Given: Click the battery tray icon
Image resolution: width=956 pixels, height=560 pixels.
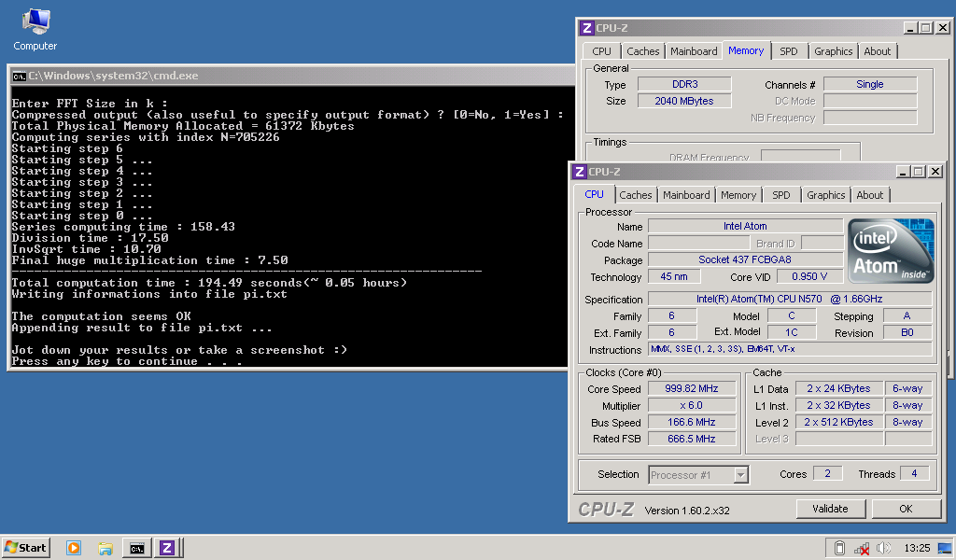Looking at the screenshot, I should point(839,548).
